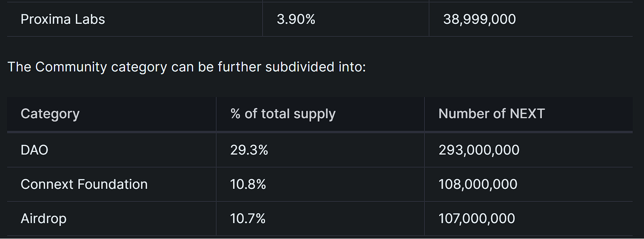
Task: Click the 29.3% DAO percentage
Action: [x=249, y=150]
